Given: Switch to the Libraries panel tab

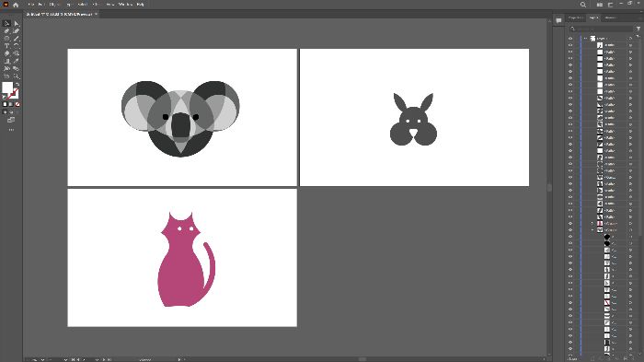Looking at the screenshot, I should [610, 18].
